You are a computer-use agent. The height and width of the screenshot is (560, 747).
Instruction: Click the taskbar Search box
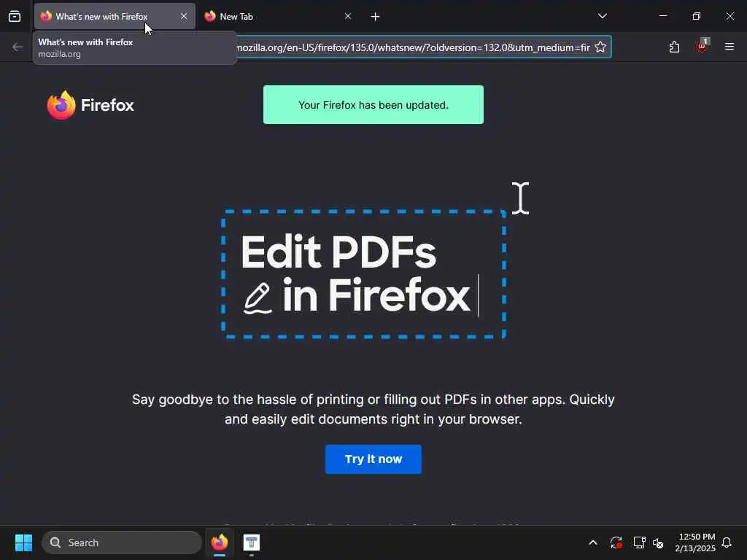pyautogui.click(x=122, y=542)
